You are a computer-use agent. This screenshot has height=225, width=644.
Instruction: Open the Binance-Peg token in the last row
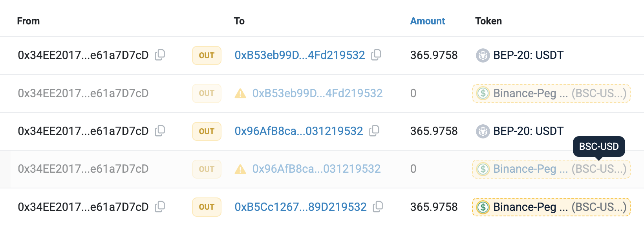(559, 207)
